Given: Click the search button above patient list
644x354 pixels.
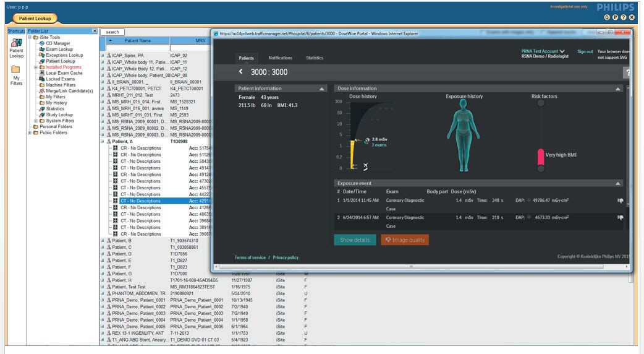Looking at the screenshot, I should [x=112, y=32].
